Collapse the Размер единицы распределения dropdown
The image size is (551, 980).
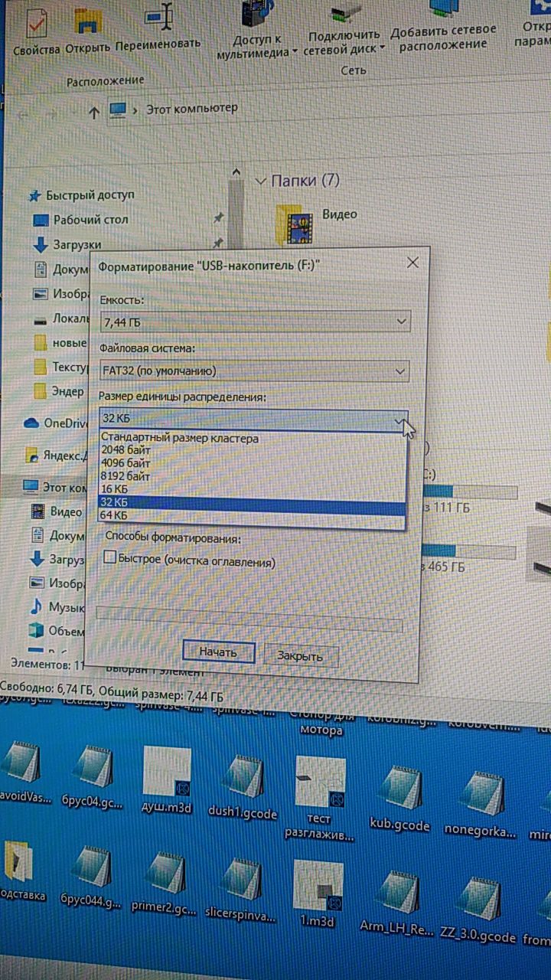(x=399, y=420)
